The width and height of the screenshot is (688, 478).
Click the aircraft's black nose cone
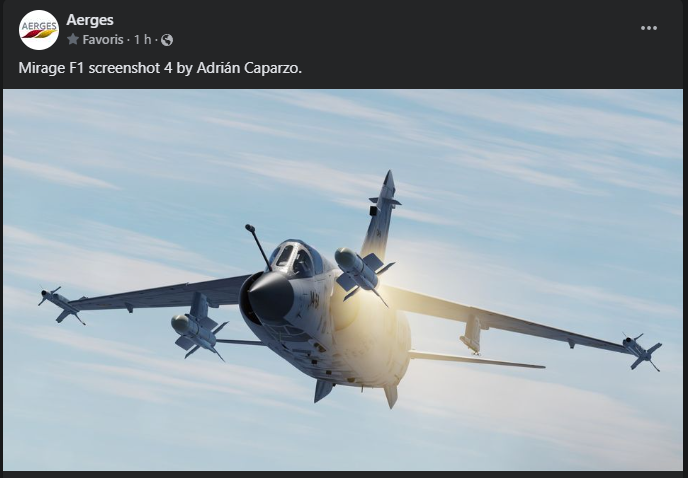(x=270, y=296)
